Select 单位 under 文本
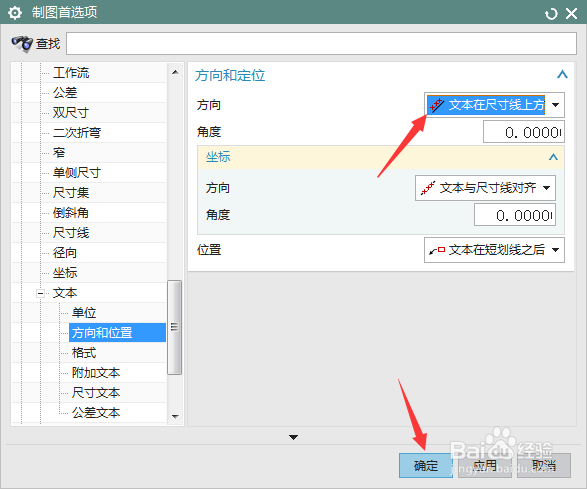The width and height of the screenshot is (587, 489). point(84,313)
